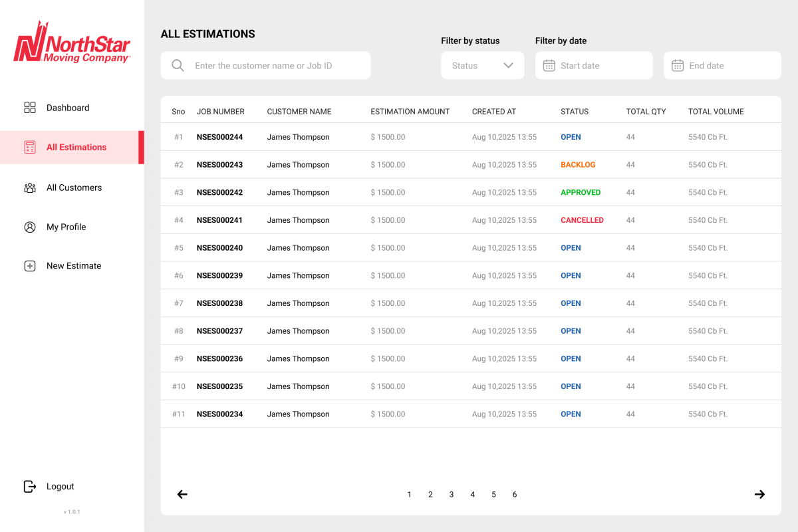Click the Start date calendar icon

pos(549,66)
